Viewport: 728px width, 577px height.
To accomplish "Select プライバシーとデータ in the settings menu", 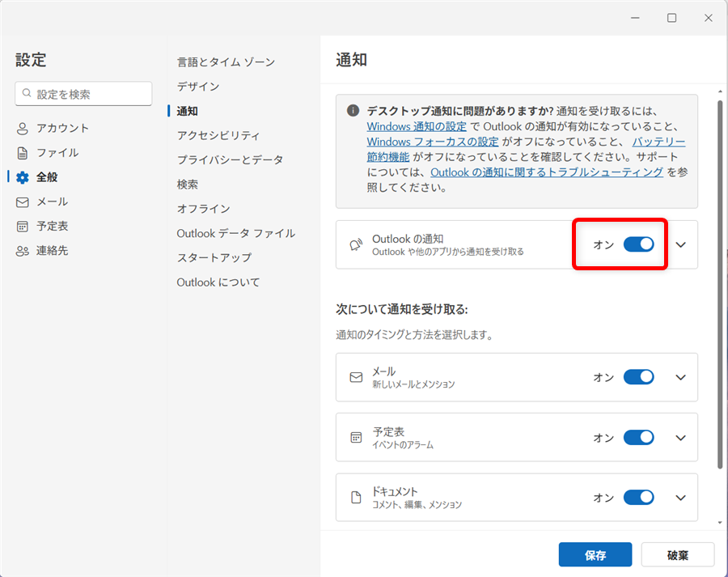I will (x=230, y=160).
